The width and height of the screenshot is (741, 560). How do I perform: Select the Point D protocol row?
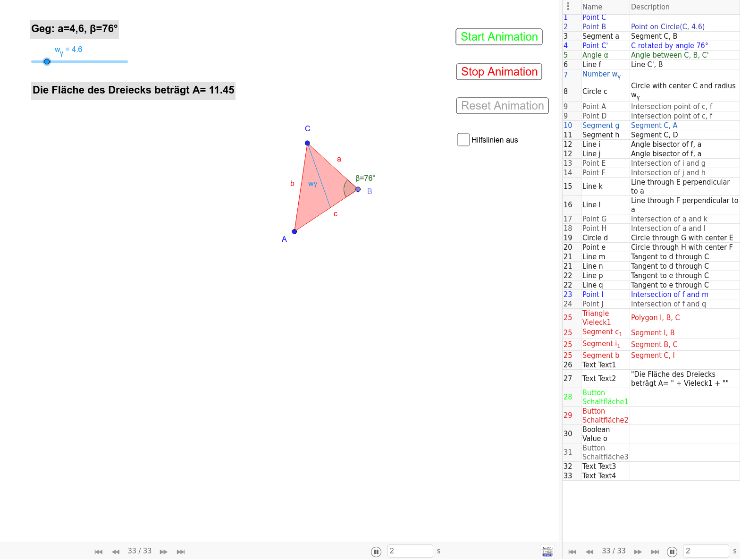(651, 116)
